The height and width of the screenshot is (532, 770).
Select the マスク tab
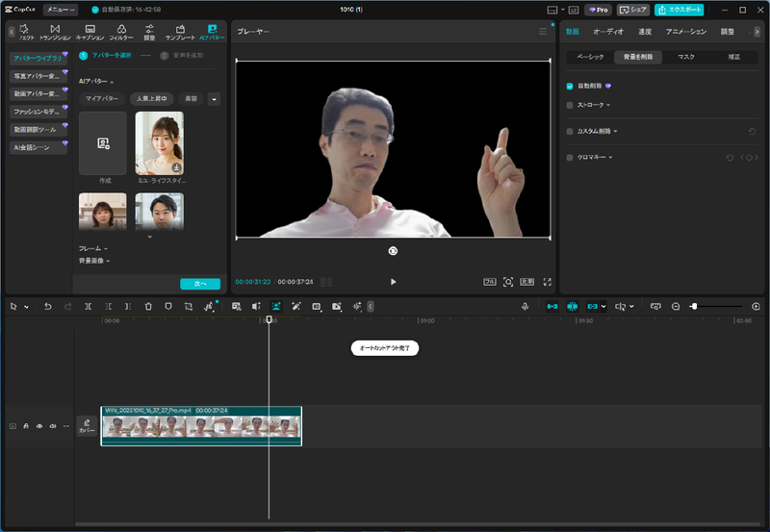click(x=685, y=58)
